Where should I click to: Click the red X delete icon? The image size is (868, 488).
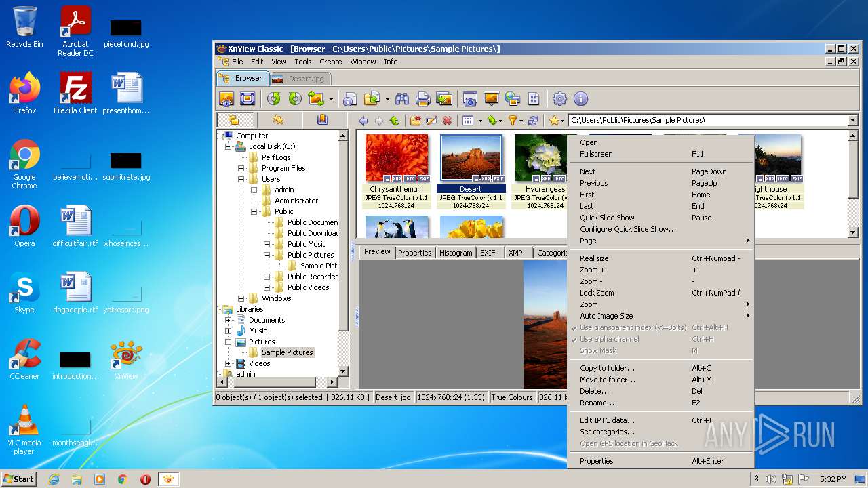tap(447, 121)
